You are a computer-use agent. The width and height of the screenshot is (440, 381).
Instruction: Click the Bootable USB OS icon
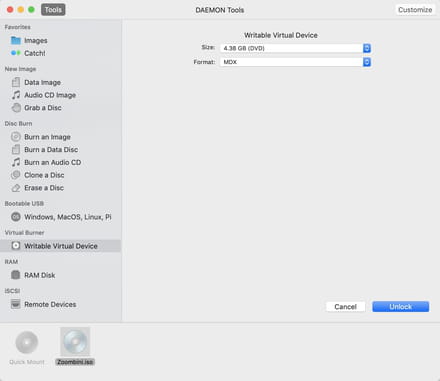click(x=16, y=217)
